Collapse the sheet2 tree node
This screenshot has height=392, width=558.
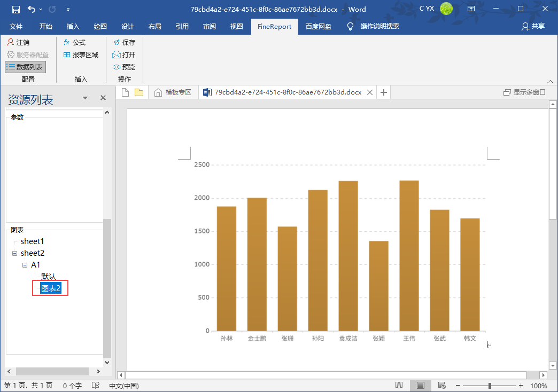pos(15,253)
